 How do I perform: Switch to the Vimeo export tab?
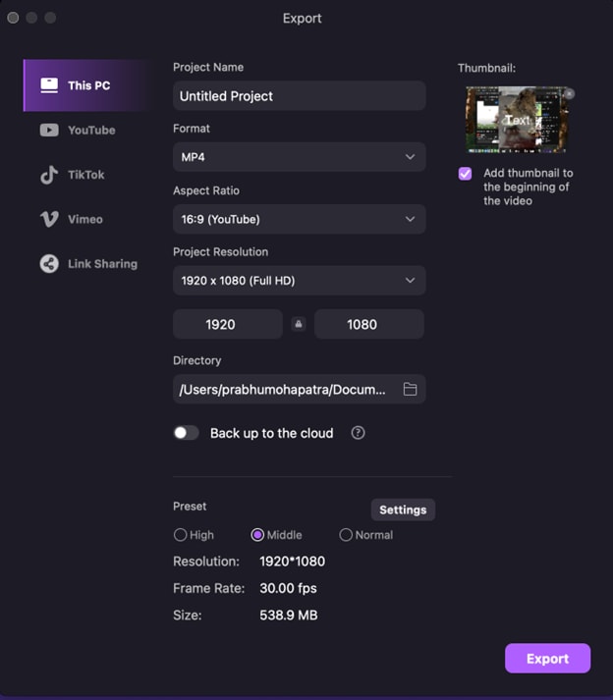tap(84, 219)
